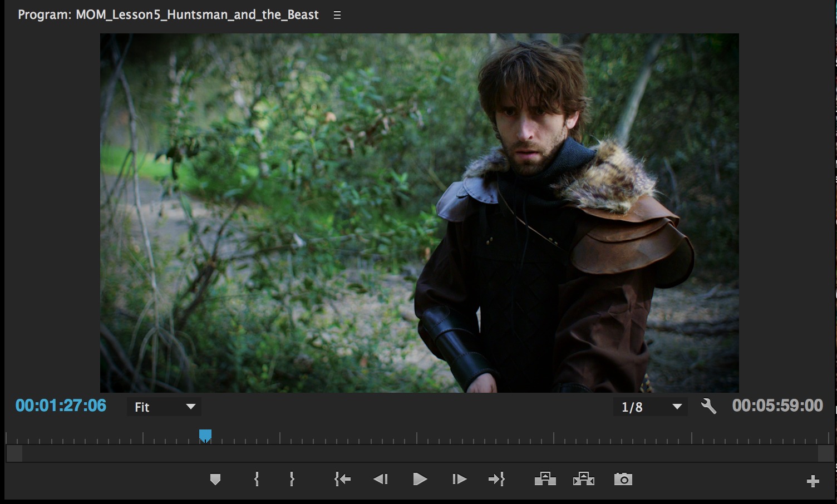Open the 1/8 playback resolution dropdown

(x=651, y=407)
